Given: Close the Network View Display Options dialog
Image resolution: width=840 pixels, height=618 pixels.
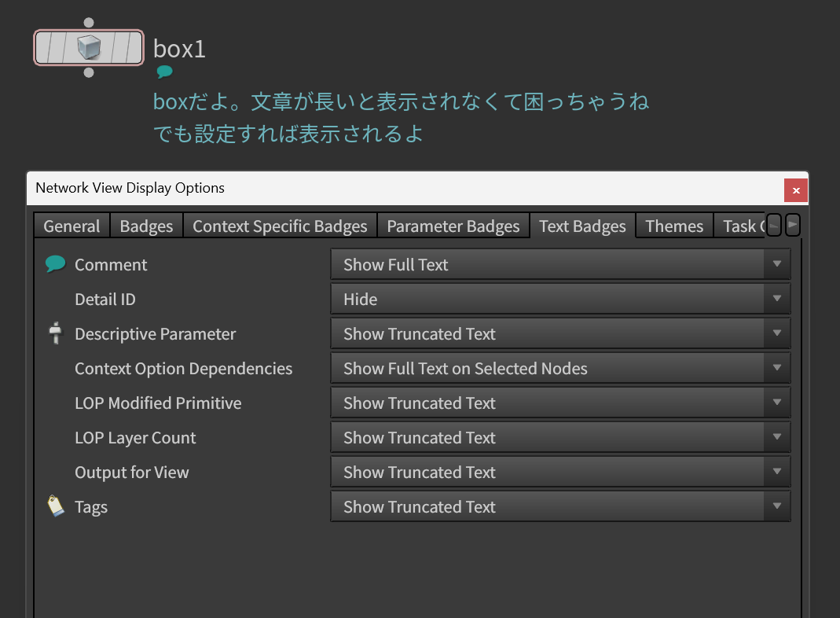Looking at the screenshot, I should click(x=796, y=190).
